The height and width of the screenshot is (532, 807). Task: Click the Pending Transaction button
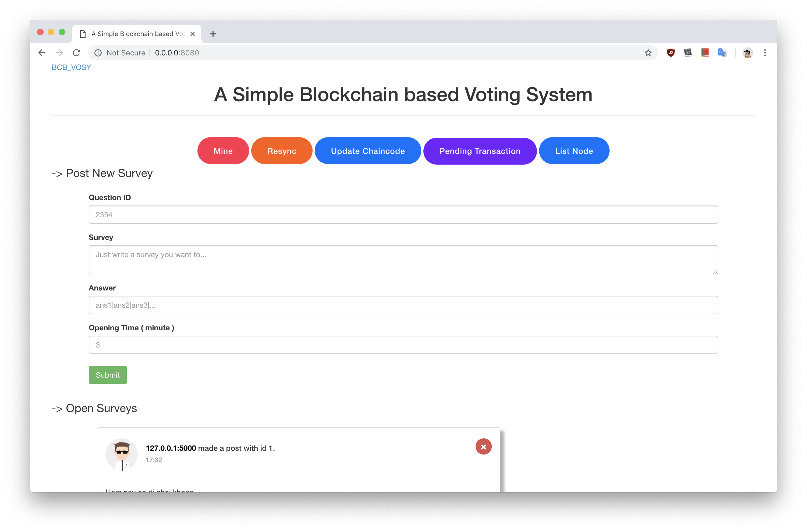pyautogui.click(x=480, y=151)
